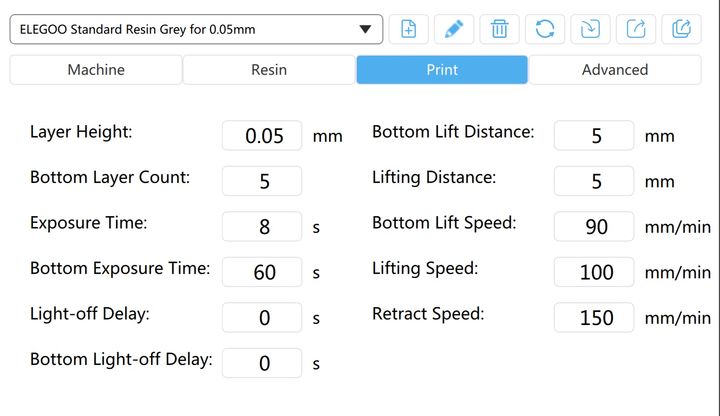Click the import profile icon
The image size is (720, 416).
point(590,29)
